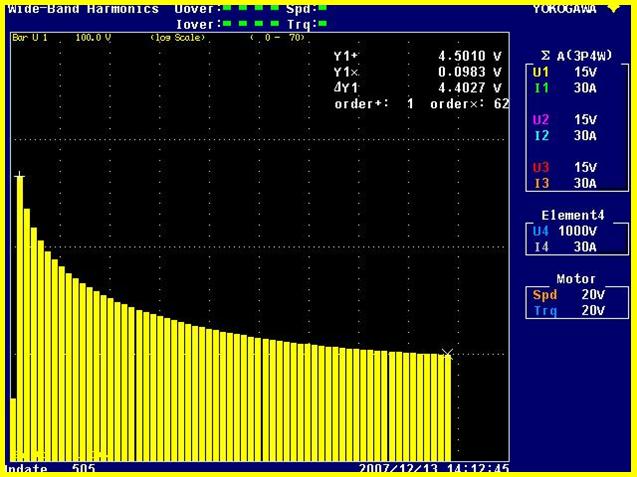Click the Motor section heading
This screenshot has height=477, width=637.
(x=576, y=279)
